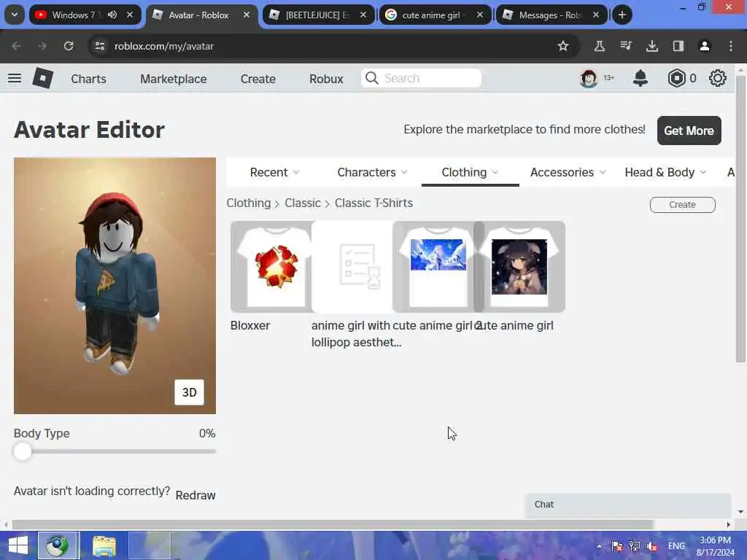The height and width of the screenshot is (560, 747).
Task: Click the horizontal scrollbar at page bottom
Action: [x=333, y=524]
